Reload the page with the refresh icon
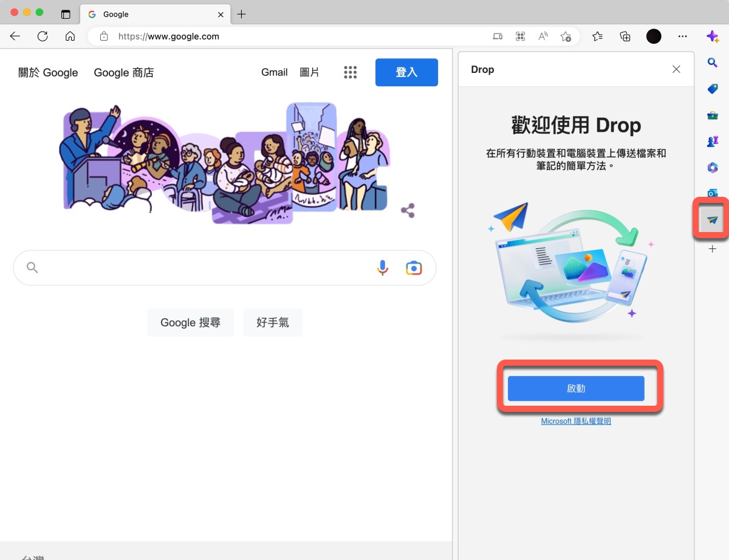The height and width of the screenshot is (560, 729). (43, 36)
